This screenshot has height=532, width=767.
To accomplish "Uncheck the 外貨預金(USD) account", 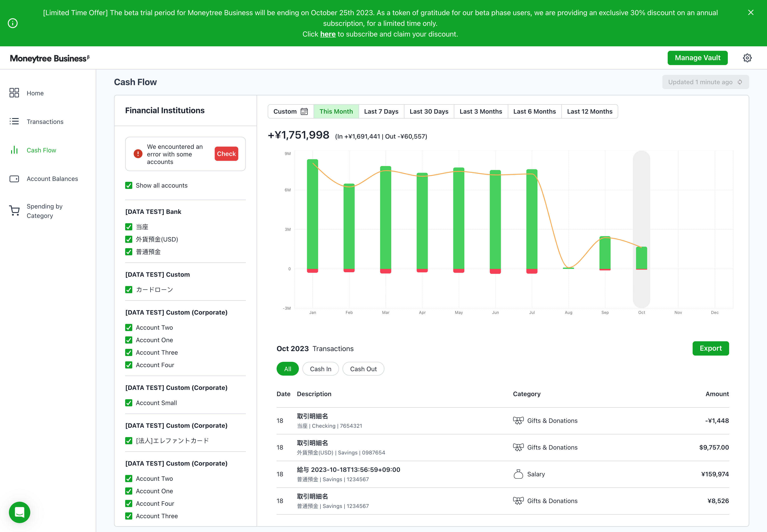I will coord(129,239).
